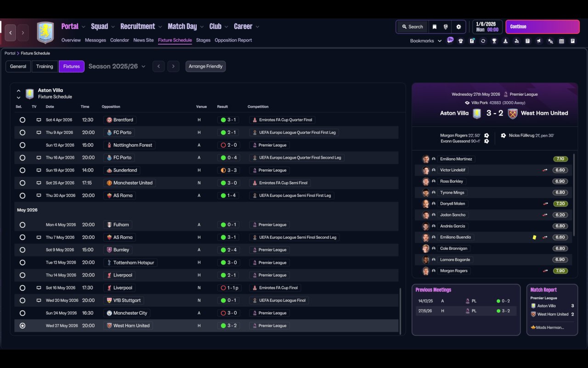
Task: Switch to the Training schedule tab
Action: [x=45, y=66]
